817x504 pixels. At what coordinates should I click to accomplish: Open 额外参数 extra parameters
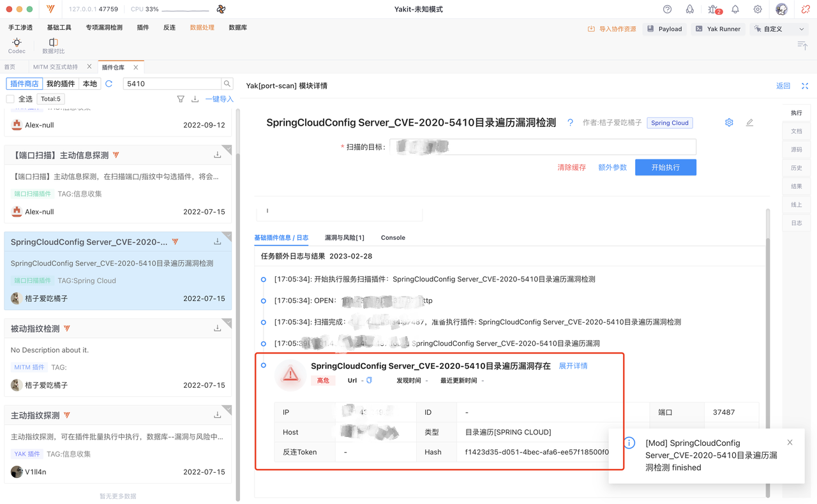(x=612, y=167)
